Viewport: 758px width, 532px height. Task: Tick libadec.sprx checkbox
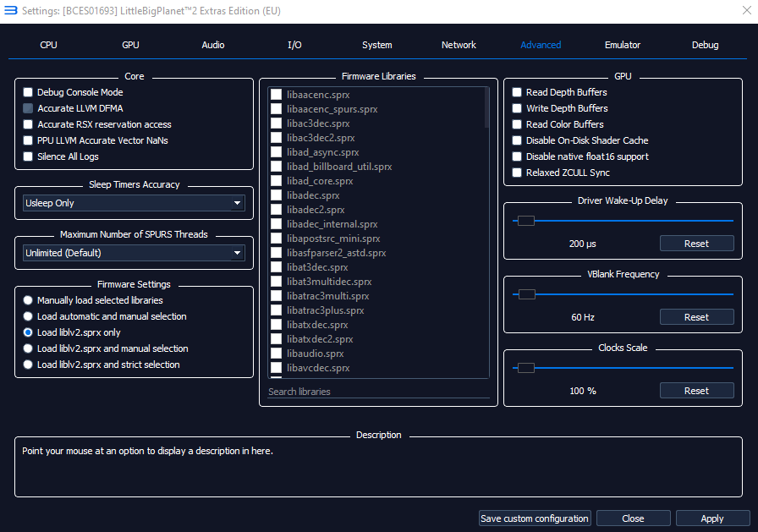pos(276,195)
